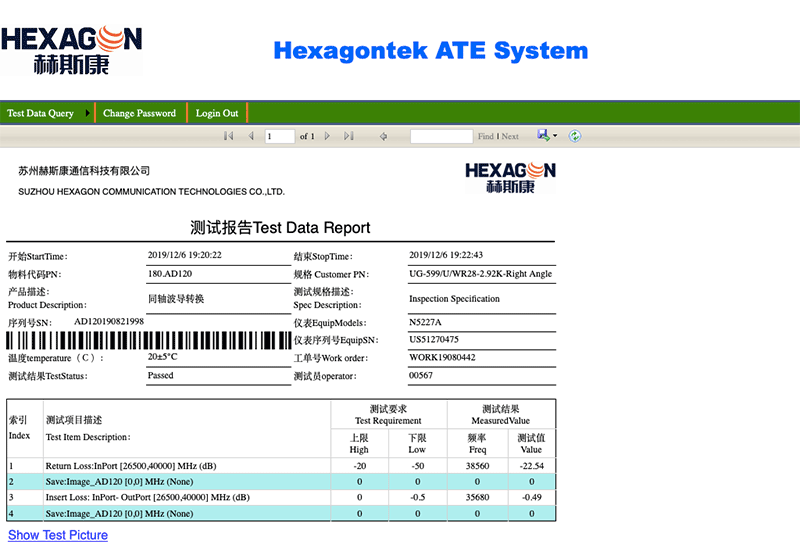800x548 pixels.
Task: Click Login Out menu item
Action: [x=217, y=113]
